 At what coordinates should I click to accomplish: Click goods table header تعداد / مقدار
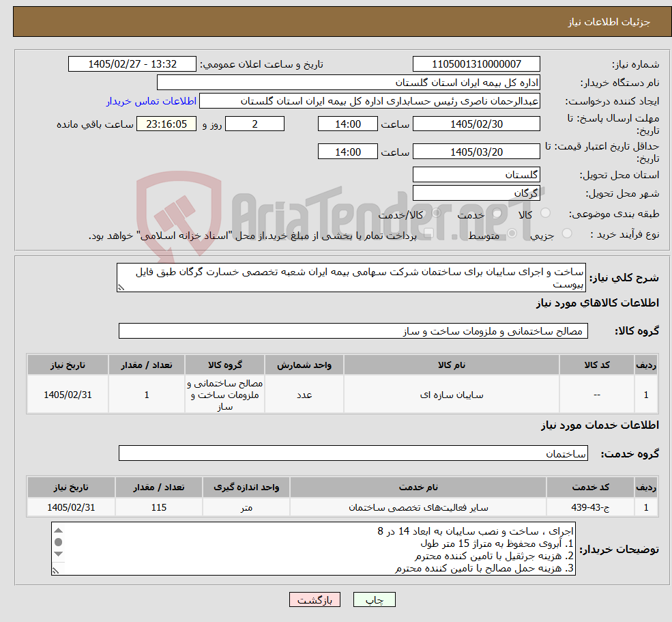pyautogui.click(x=146, y=365)
